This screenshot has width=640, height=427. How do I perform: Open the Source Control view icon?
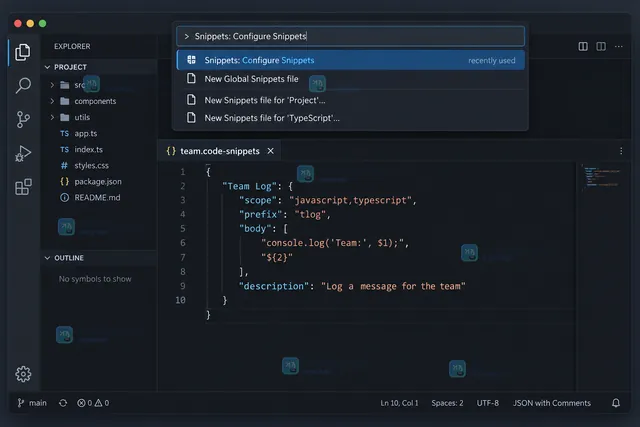point(23,119)
